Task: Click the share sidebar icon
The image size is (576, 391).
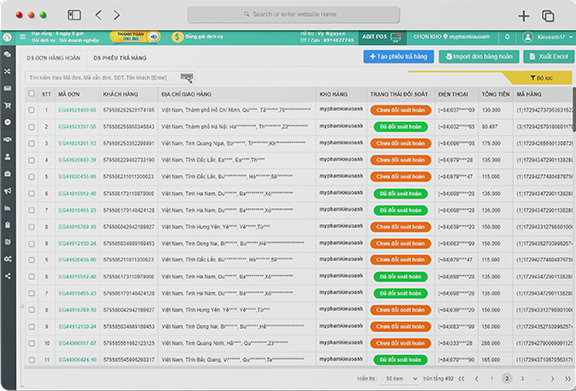Action: pyautogui.click(x=7, y=276)
